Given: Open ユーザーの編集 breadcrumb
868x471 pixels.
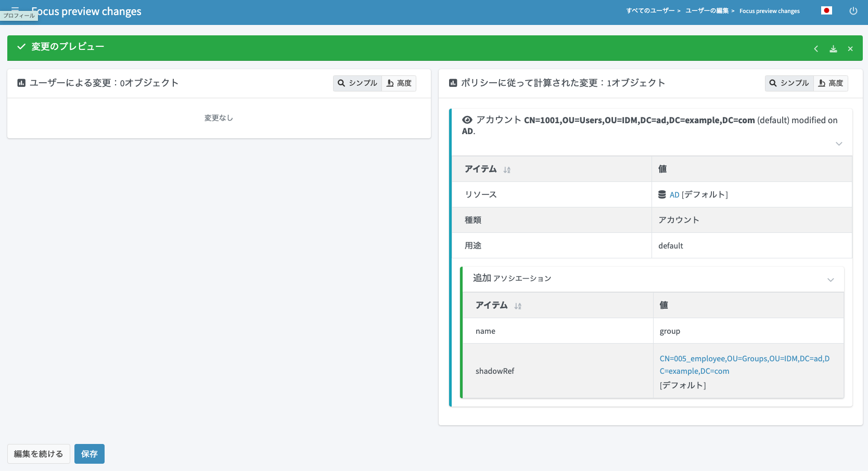Looking at the screenshot, I should [x=707, y=11].
